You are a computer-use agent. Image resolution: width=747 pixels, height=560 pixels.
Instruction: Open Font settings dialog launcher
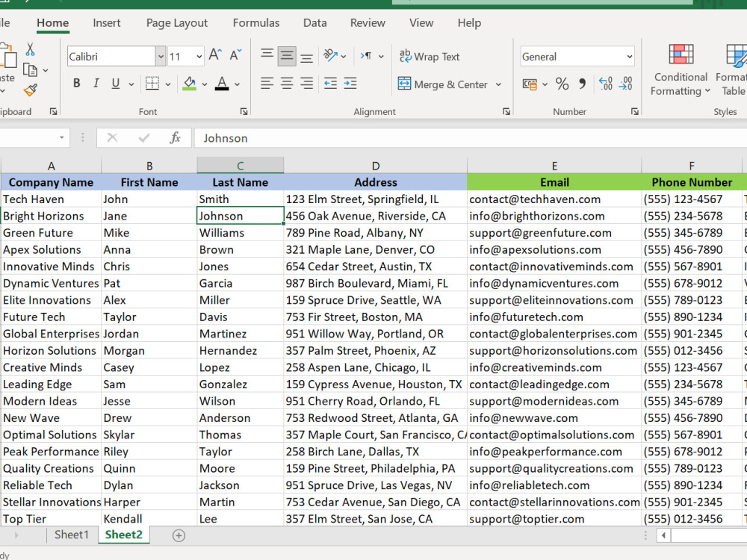(x=244, y=111)
